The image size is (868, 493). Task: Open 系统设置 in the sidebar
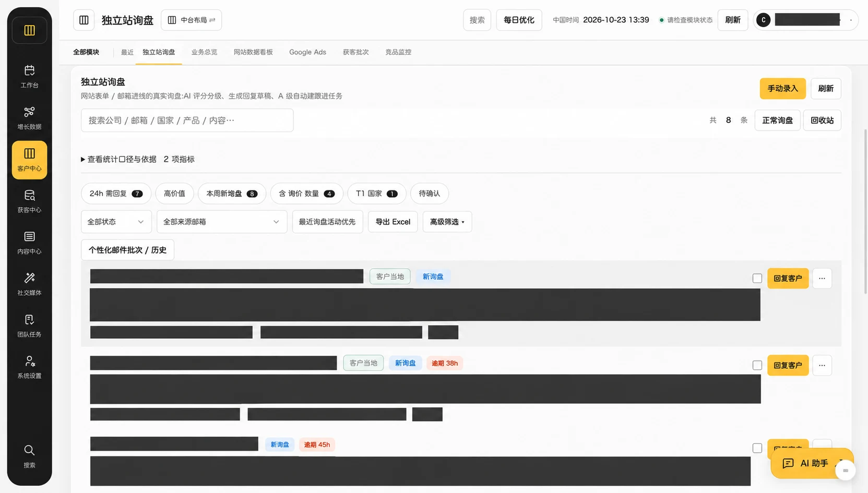coord(29,367)
